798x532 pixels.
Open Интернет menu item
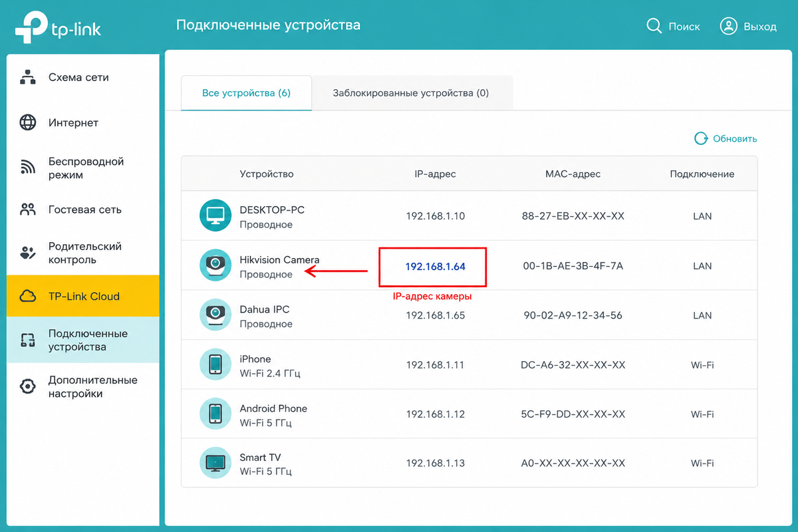click(83, 123)
